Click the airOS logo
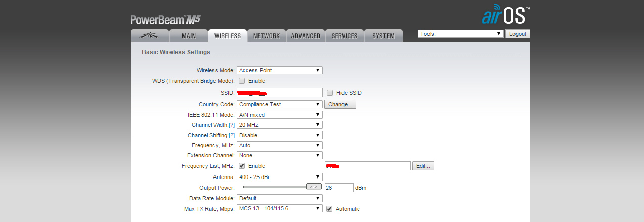Screen dimensions: 644x222 (x=505, y=14)
